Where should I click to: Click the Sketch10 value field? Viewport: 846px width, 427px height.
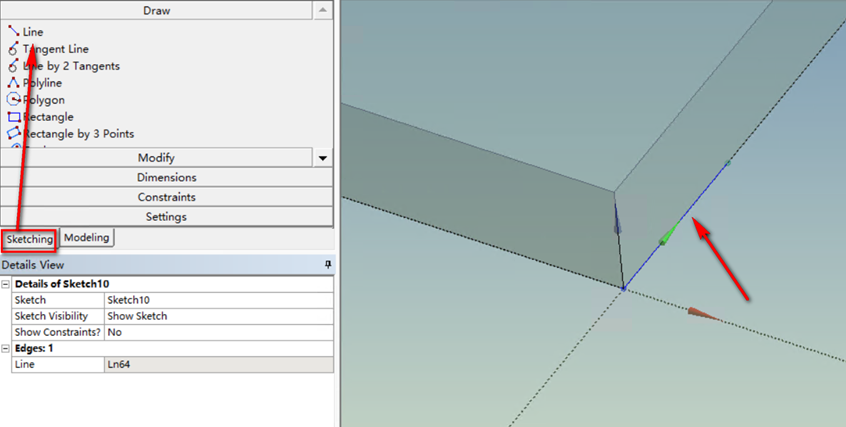219,300
